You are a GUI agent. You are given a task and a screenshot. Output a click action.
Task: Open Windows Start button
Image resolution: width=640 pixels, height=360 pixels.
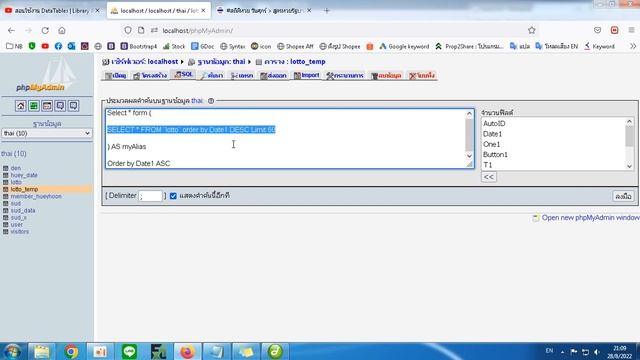point(12,351)
